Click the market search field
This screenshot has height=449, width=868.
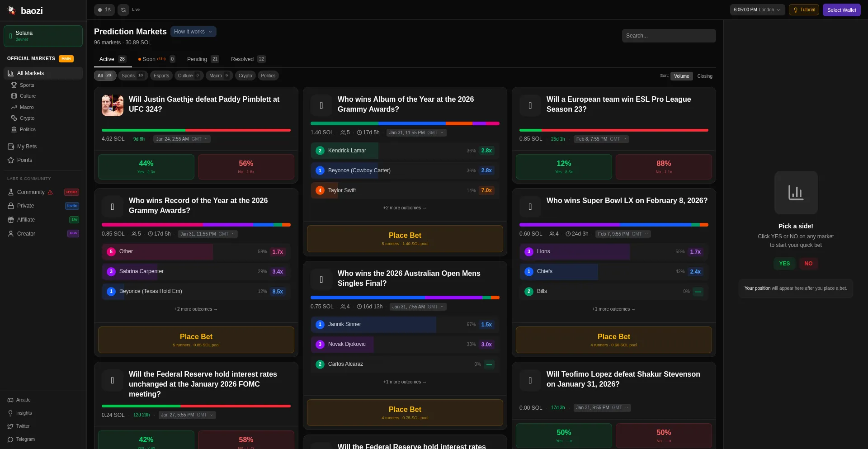[x=668, y=36]
